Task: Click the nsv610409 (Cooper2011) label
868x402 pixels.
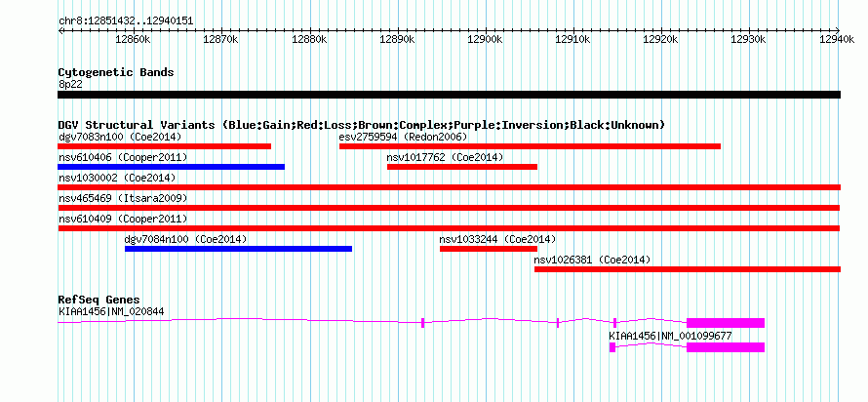Action: pos(123,219)
